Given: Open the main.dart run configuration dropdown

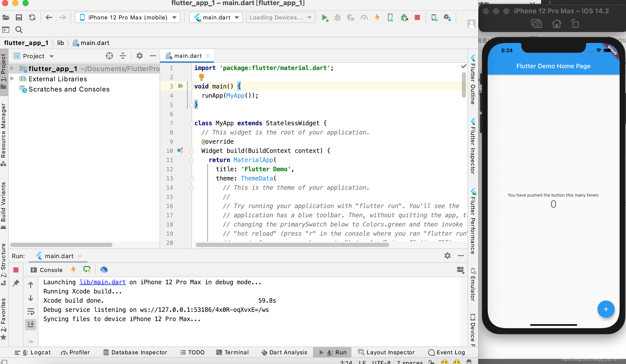Looking at the screenshot, I should [x=216, y=17].
